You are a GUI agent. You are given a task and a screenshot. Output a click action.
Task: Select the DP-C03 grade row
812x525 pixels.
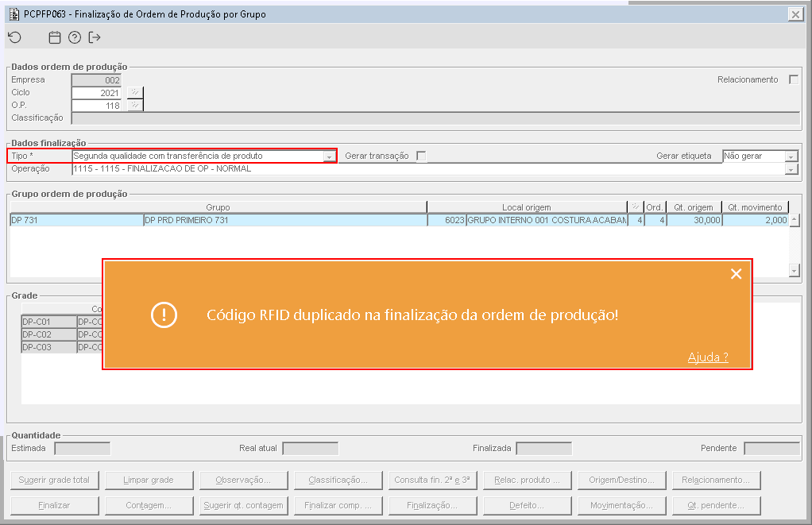48,347
